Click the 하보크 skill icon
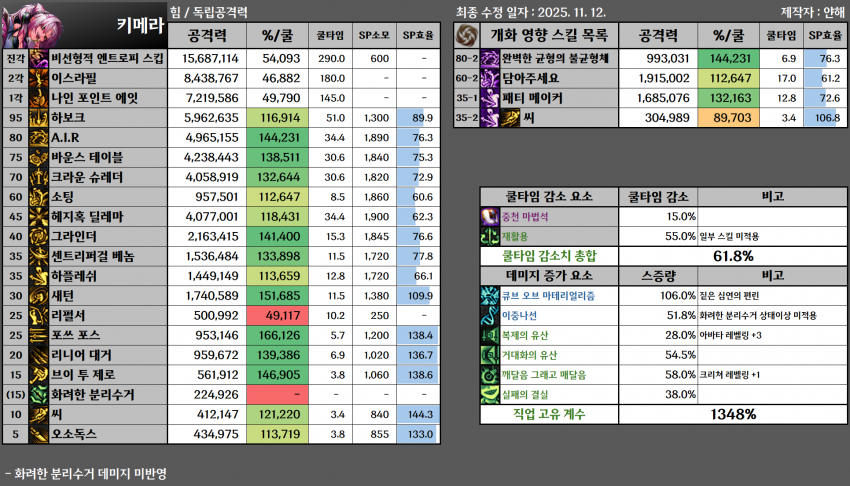 coord(39,117)
